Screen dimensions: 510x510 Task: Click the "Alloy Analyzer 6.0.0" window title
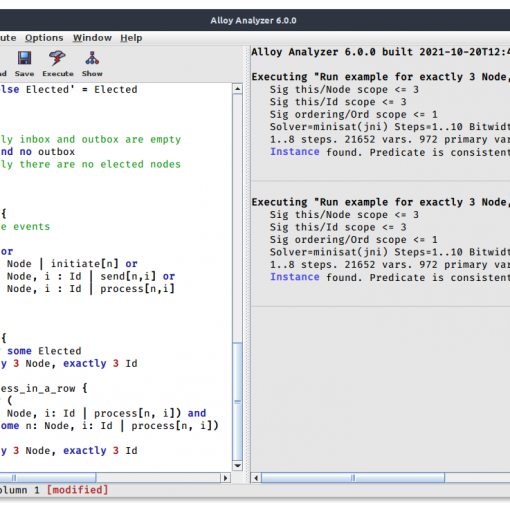pos(253,20)
